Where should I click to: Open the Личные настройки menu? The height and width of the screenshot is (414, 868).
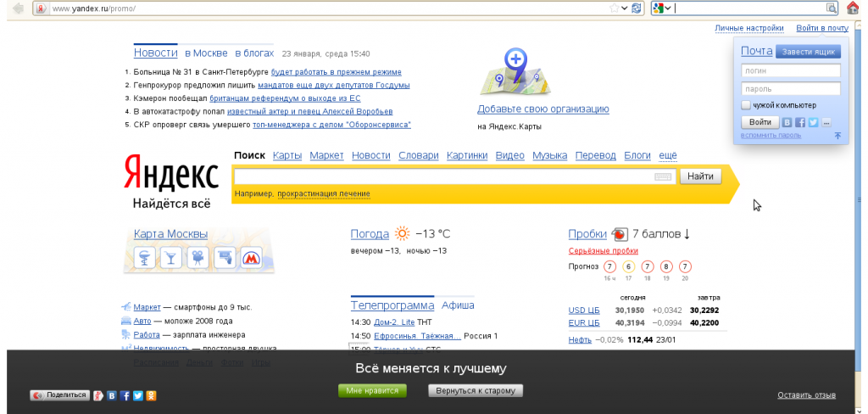pos(749,28)
